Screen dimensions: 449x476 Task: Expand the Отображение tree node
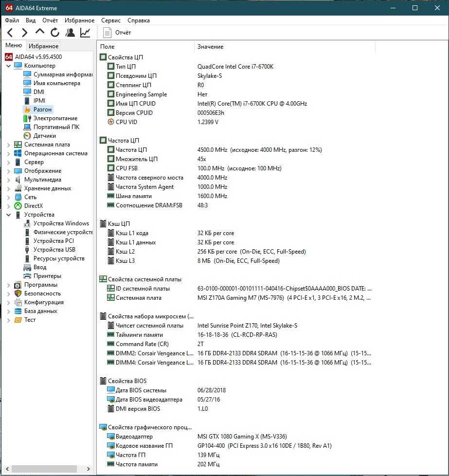coord(8,171)
